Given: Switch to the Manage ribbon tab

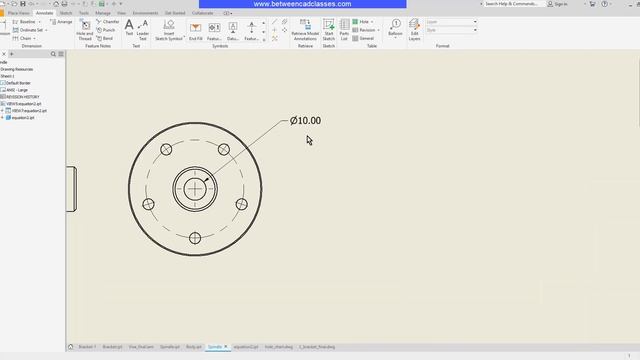Looking at the screenshot, I should [103, 13].
